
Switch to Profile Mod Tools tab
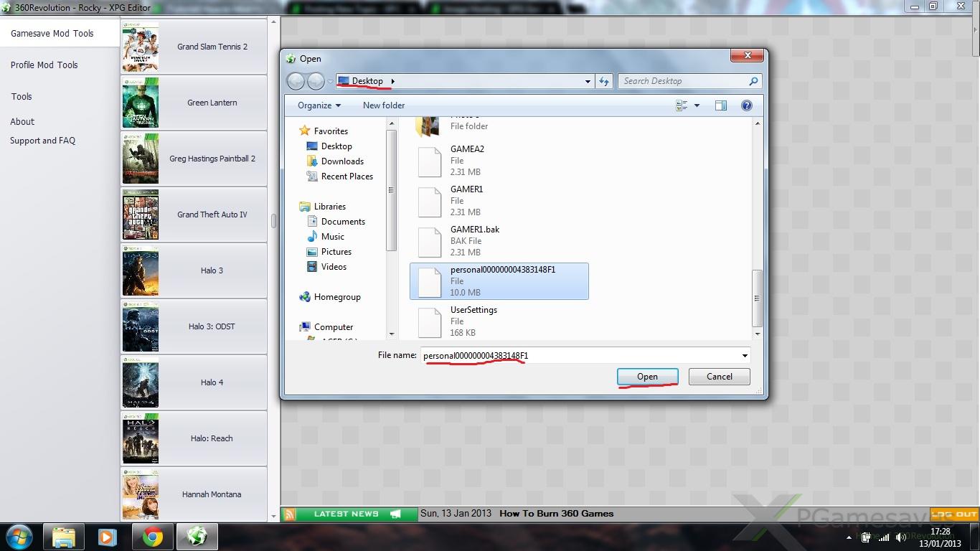(44, 65)
